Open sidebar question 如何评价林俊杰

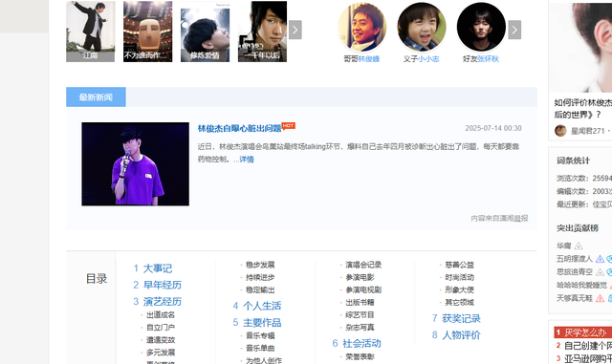click(x=583, y=109)
